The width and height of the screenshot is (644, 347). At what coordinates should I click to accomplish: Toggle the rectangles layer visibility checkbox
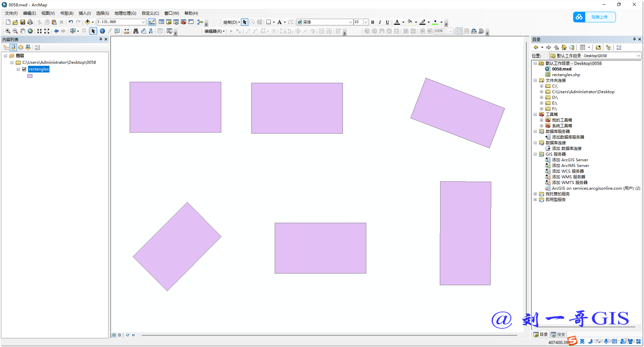click(x=24, y=69)
